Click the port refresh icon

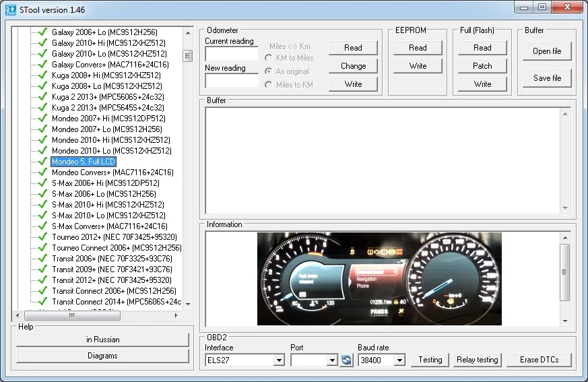tap(346, 360)
